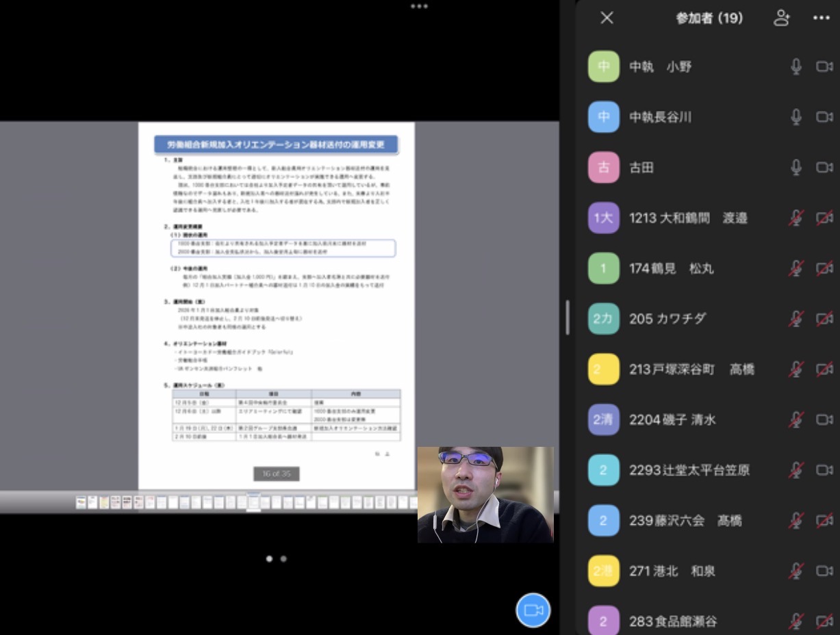
Task: Click muted mic icon for 205 カワチダ
Action: coord(796,319)
